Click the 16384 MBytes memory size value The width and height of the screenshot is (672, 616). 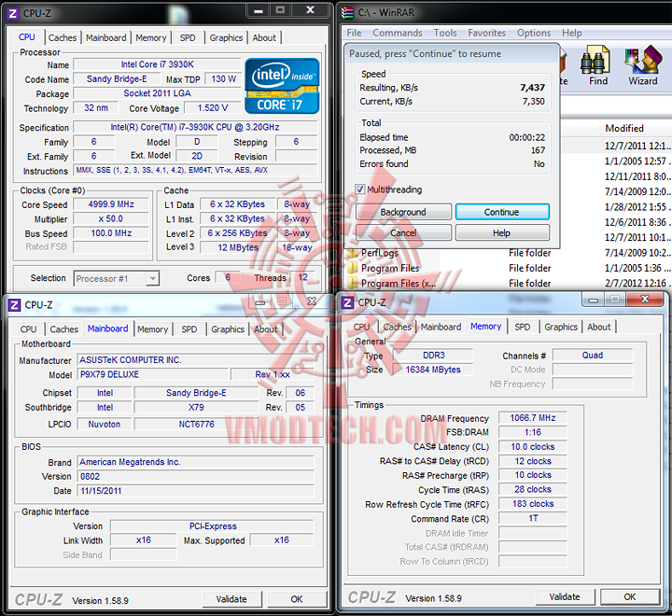pyautogui.click(x=433, y=370)
